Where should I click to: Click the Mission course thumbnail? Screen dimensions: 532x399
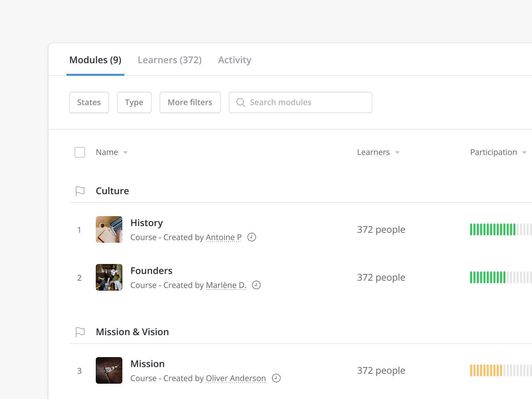pyautogui.click(x=109, y=370)
